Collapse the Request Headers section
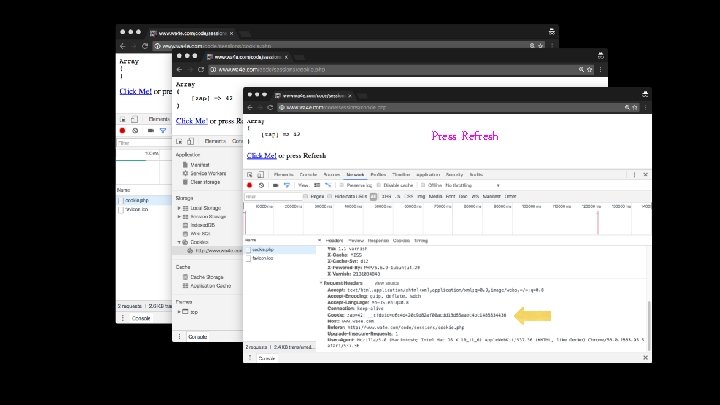The height and width of the screenshot is (405, 720). click(x=321, y=283)
